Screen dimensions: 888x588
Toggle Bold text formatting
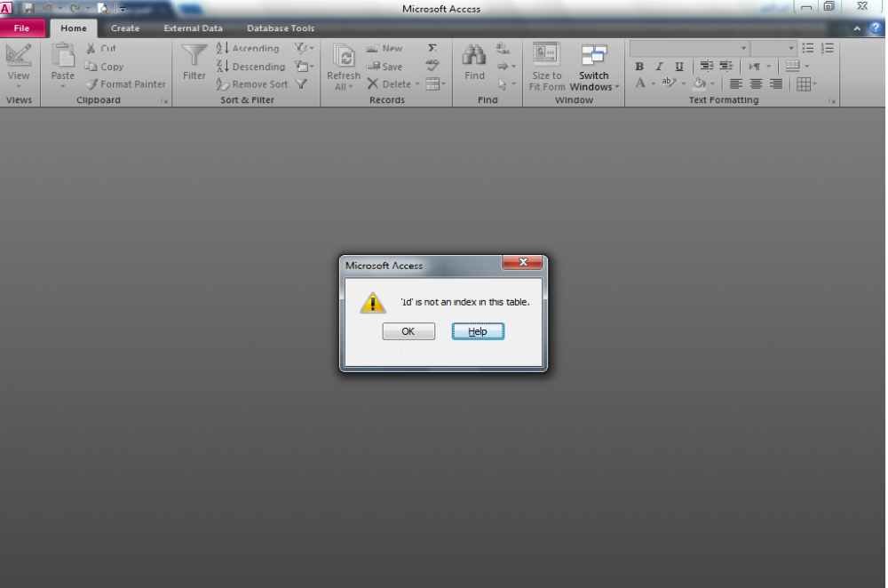tap(639, 67)
